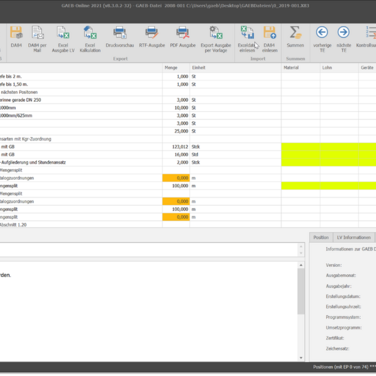Screen dimensions: 376x376
Task: Jump to the nächste TE
Action: (344, 39)
